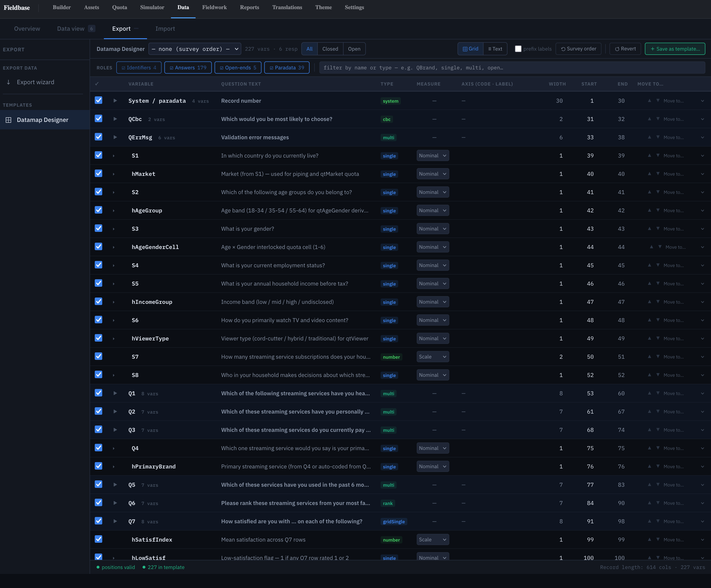Screen dimensions: 711x588
Task: Toggle the Open-ends 5 role filter
Action: click(238, 68)
